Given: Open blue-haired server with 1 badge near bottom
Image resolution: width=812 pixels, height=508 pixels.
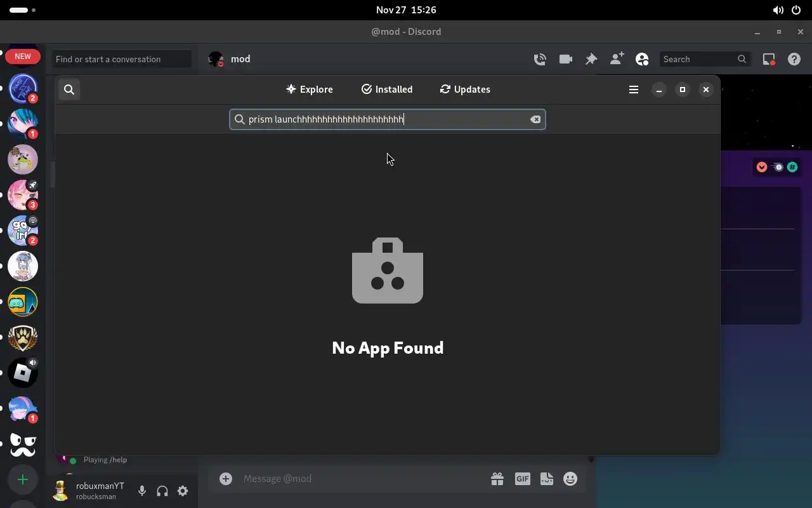Looking at the screenshot, I should click(x=23, y=408).
